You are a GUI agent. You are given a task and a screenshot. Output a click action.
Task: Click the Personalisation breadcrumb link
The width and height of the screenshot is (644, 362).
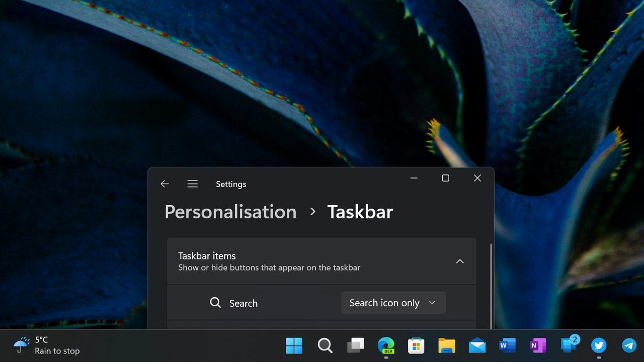click(x=230, y=212)
